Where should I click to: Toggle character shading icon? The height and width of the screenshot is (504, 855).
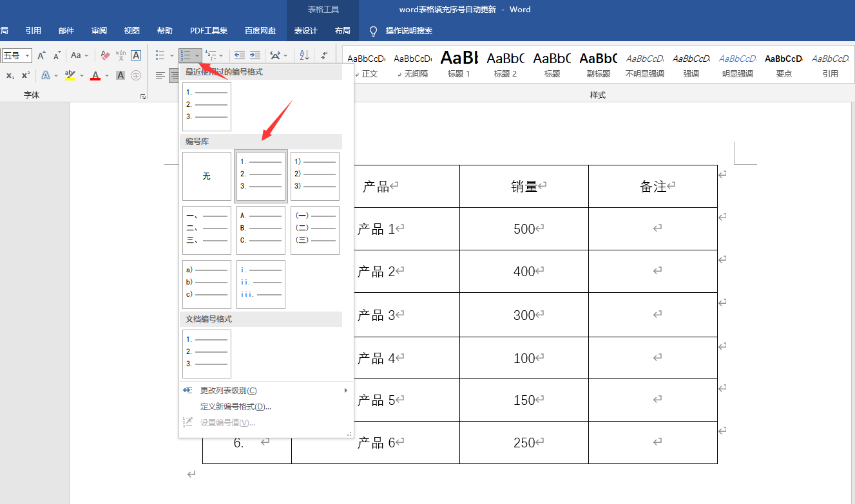coord(120,75)
